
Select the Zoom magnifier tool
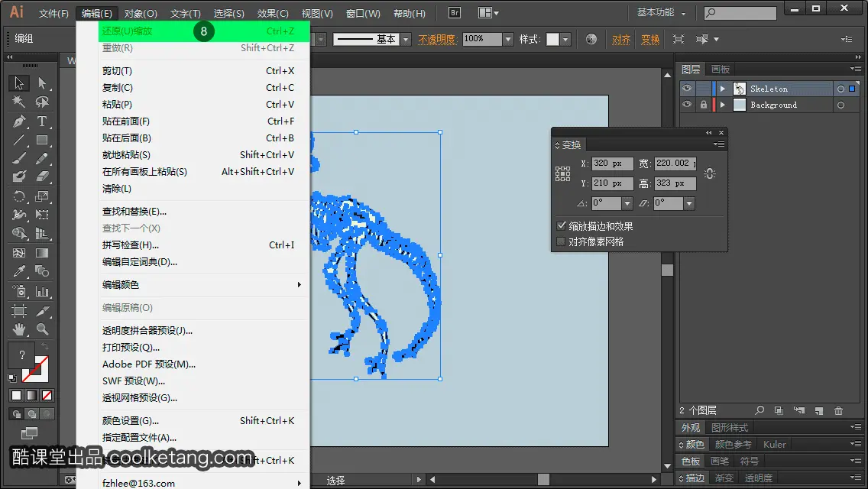(x=42, y=329)
